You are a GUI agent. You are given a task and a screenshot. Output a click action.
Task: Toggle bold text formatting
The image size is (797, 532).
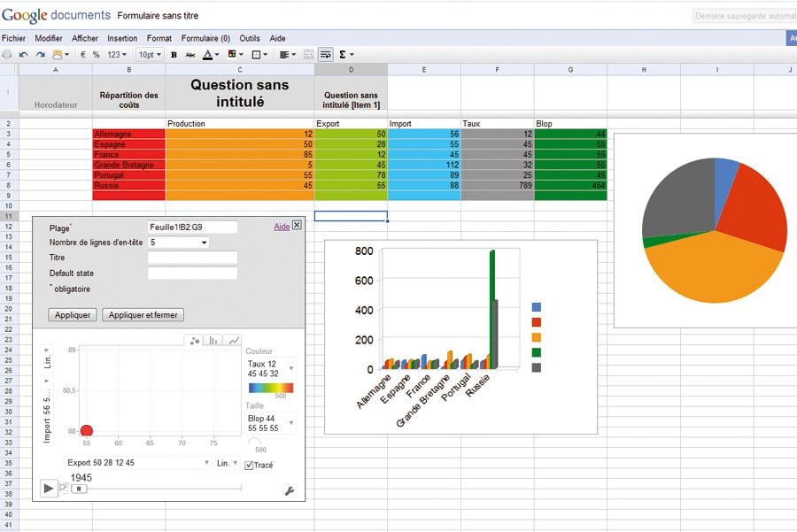click(x=174, y=55)
